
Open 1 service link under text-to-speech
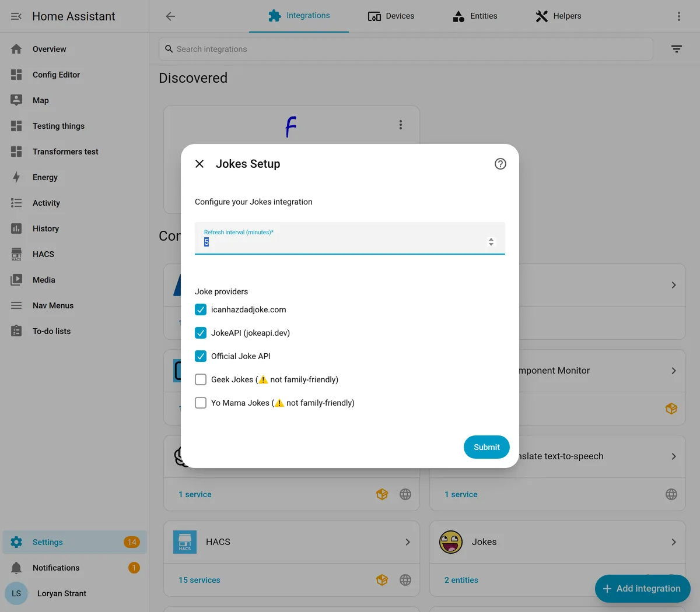(x=461, y=494)
